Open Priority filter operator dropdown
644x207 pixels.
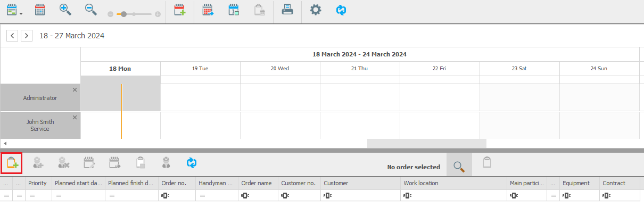[31, 196]
